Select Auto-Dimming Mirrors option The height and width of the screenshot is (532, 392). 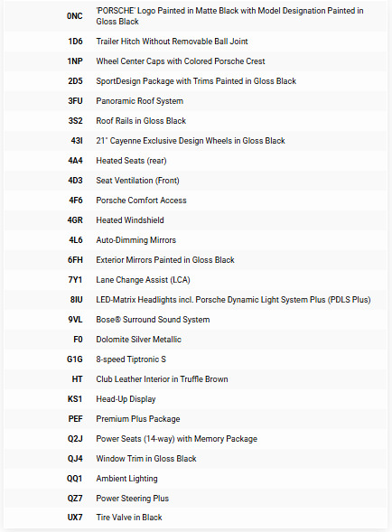tap(135, 240)
